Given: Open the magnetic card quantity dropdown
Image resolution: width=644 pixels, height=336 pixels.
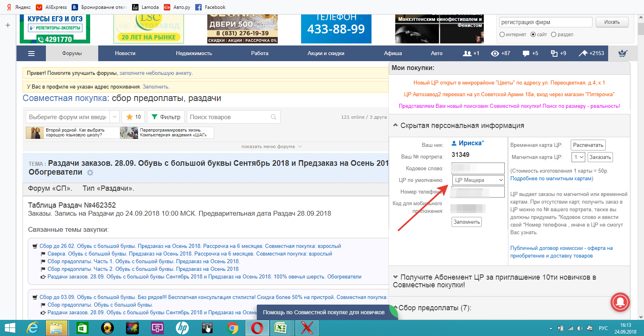Looking at the screenshot, I should click(x=578, y=157).
